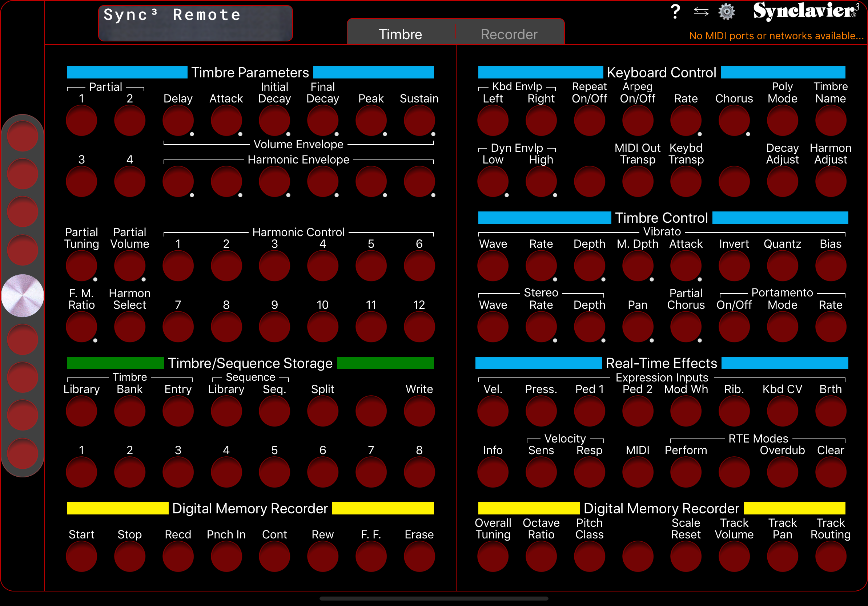Click the Volume Envelope Peak button

point(371,121)
